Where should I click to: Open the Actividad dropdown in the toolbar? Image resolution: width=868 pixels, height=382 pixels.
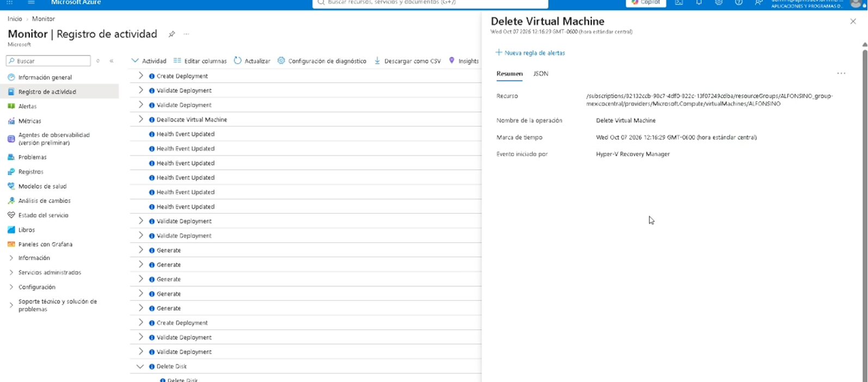[x=149, y=61]
